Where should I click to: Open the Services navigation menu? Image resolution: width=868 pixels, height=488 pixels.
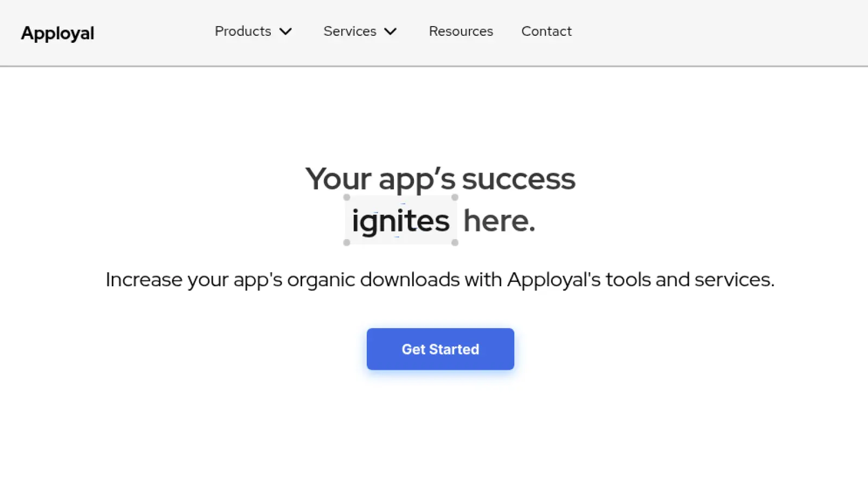350,31
